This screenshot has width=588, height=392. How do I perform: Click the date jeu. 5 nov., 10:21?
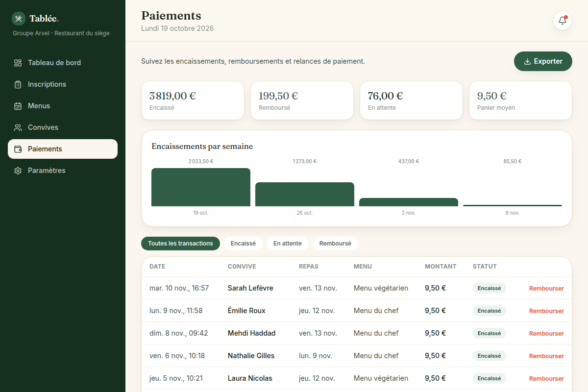pyautogui.click(x=176, y=378)
